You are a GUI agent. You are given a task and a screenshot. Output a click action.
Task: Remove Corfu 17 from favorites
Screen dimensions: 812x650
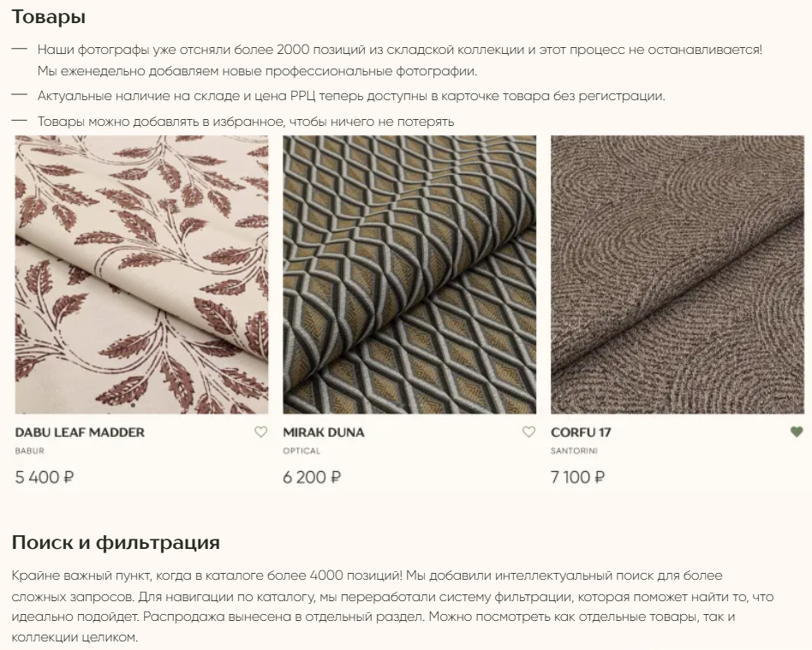tap(797, 432)
